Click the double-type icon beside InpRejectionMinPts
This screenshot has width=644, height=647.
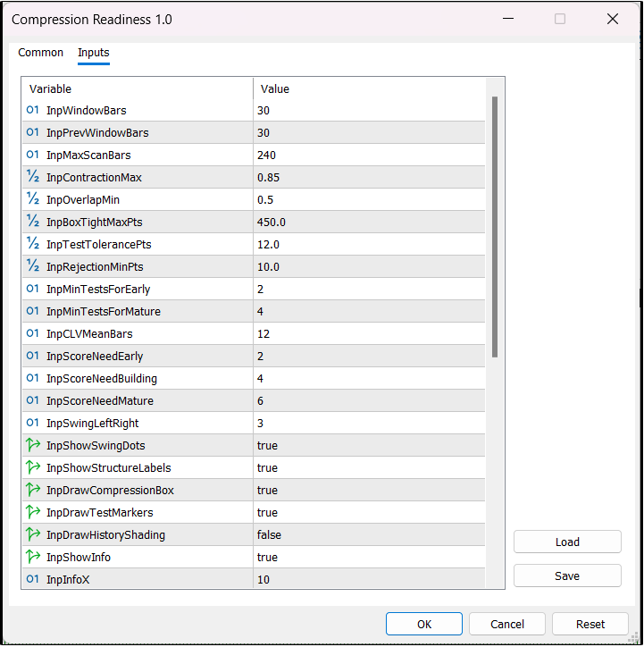pos(33,267)
